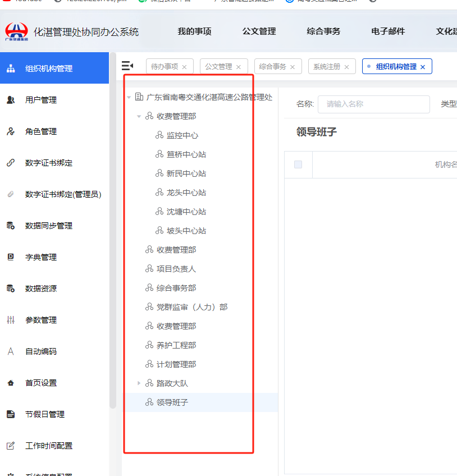457x476 pixels.
Task: Close the 待办事项 tab
Action: tap(184, 67)
